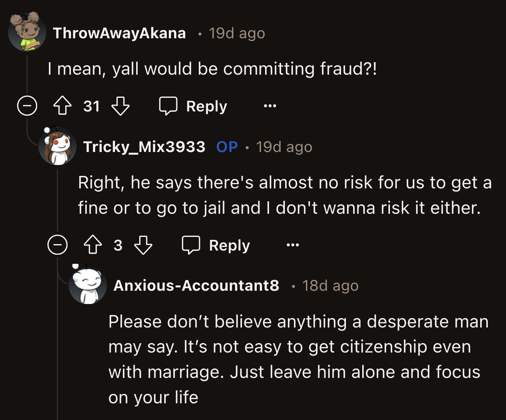Toggle downvote on the 3-point reply
Screen dimensions: 506x420
[144, 246]
